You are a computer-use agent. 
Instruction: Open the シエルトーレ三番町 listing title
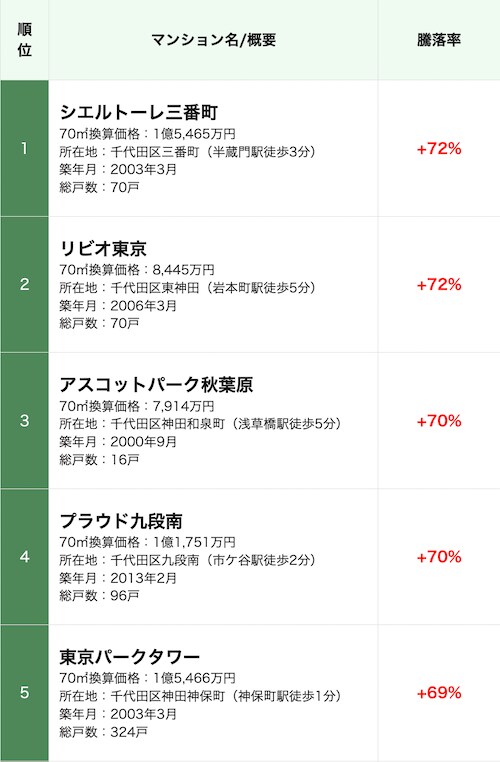tap(138, 112)
